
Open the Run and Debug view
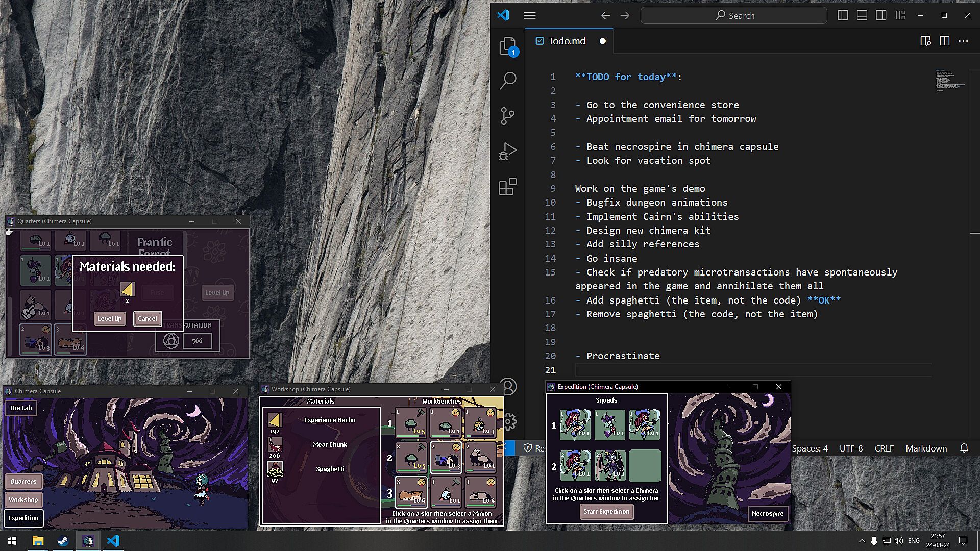[x=507, y=151]
